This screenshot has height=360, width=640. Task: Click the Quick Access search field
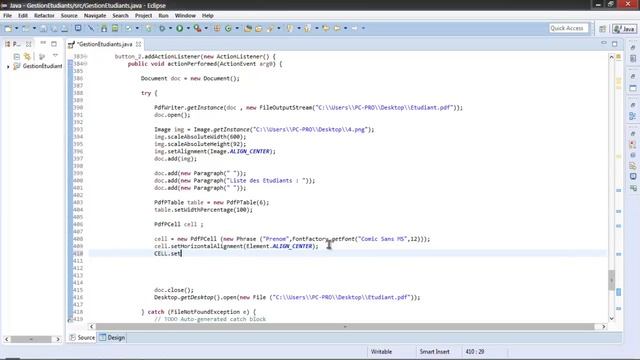569,28
